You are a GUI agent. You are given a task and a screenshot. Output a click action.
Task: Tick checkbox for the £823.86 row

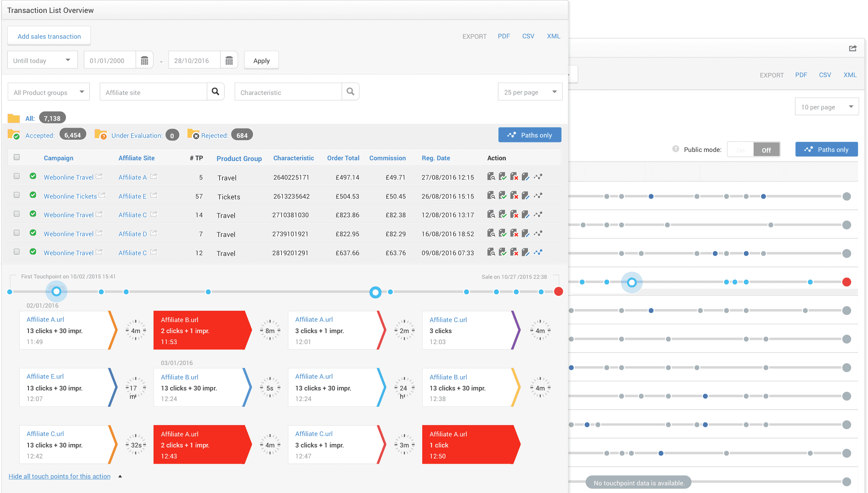coord(17,214)
